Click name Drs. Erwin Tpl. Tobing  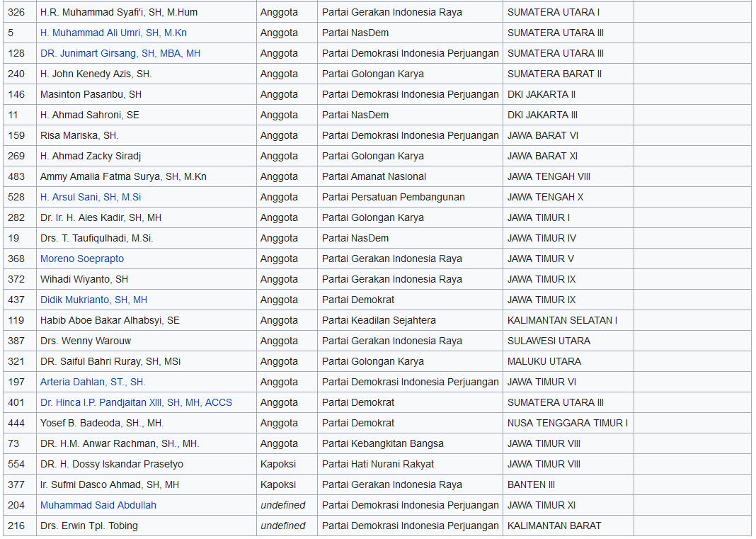[88, 526]
